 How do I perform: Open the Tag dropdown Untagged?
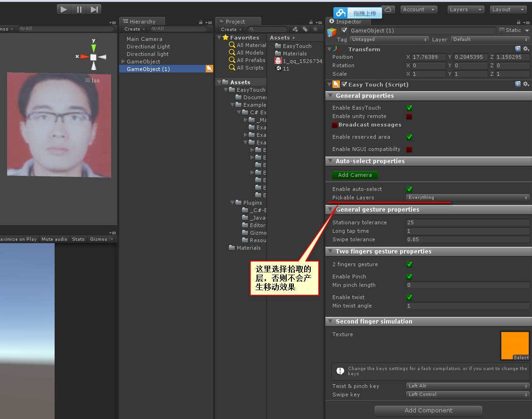(389, 40)
